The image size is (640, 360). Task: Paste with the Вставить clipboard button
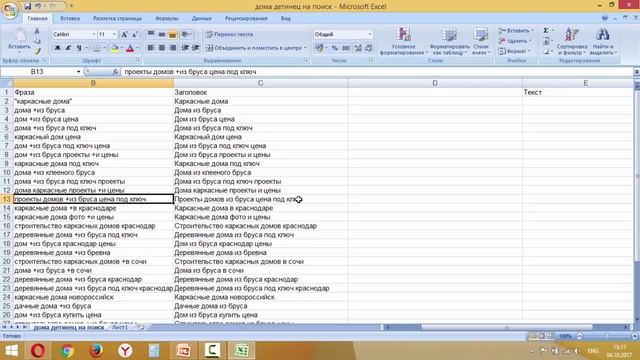19,41
